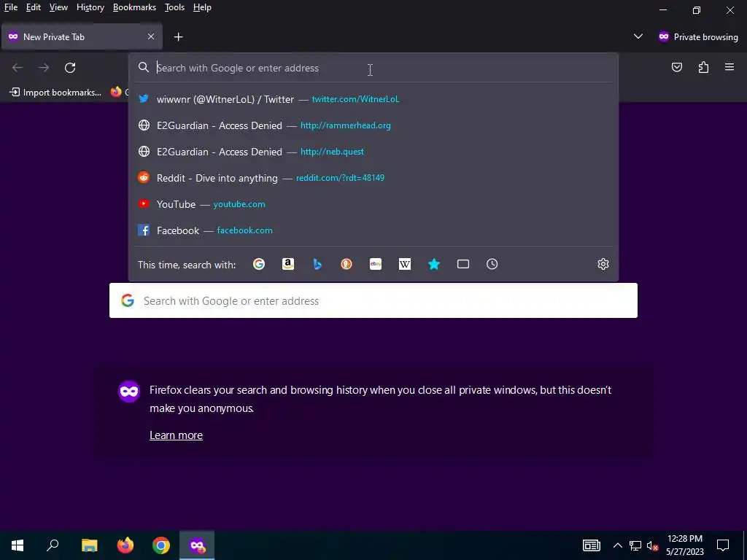Select the New Private Tab tab

point(82,36)
